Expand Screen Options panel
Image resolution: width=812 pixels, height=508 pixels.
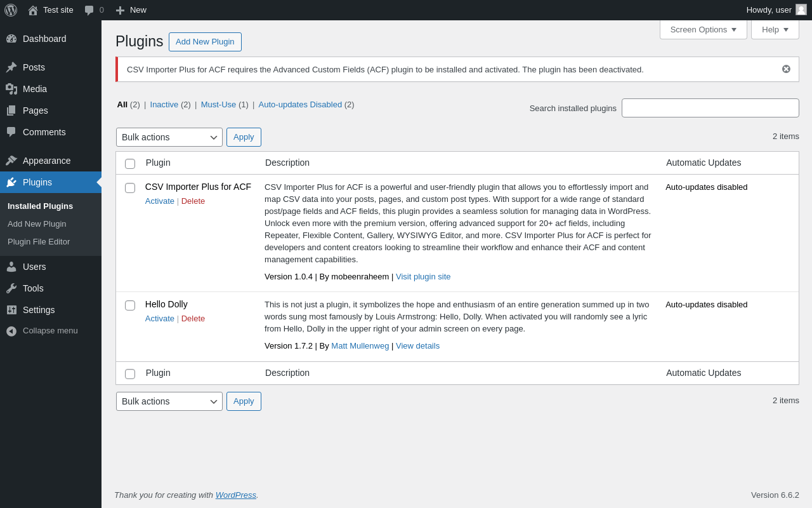(704, 29)
